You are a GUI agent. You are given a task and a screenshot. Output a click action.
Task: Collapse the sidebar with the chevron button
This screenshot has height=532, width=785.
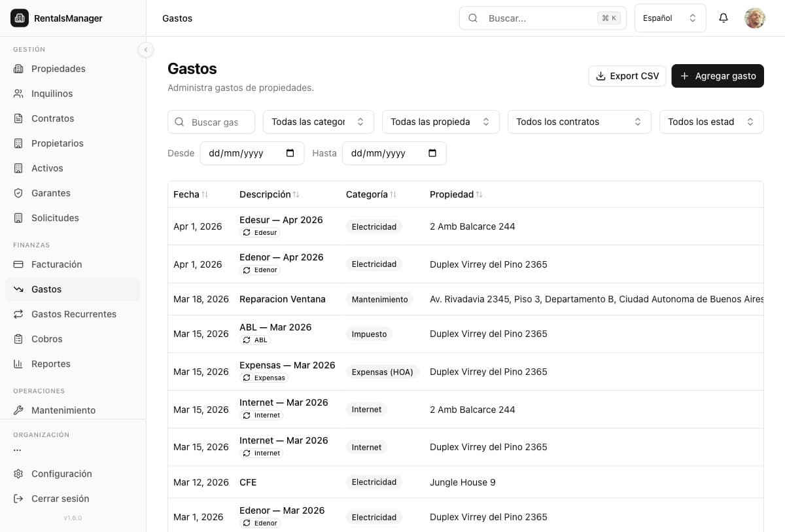point(145,50)
